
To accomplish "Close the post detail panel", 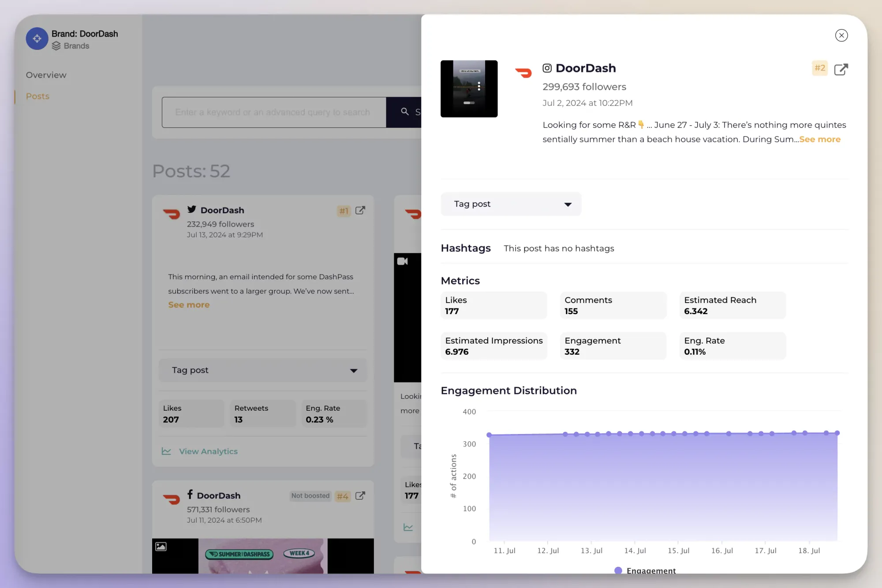I will click(x=841, y=35).
